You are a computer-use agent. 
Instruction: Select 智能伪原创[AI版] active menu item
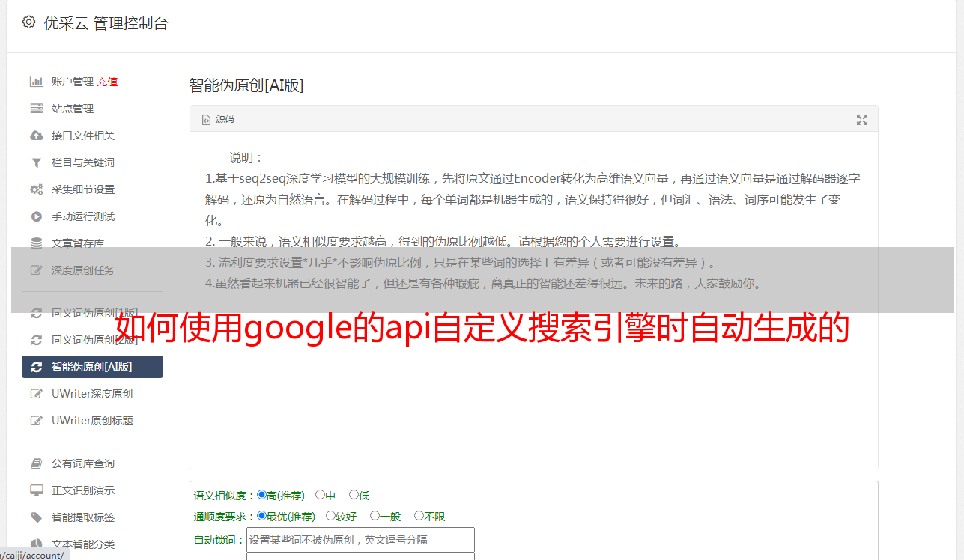[92, 367]
